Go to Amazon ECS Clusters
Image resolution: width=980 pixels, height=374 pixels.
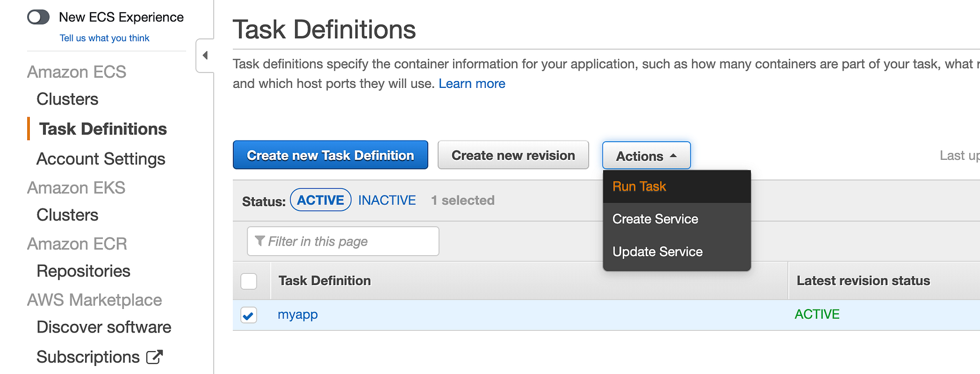pyautogui.click(x=67, y=99)
